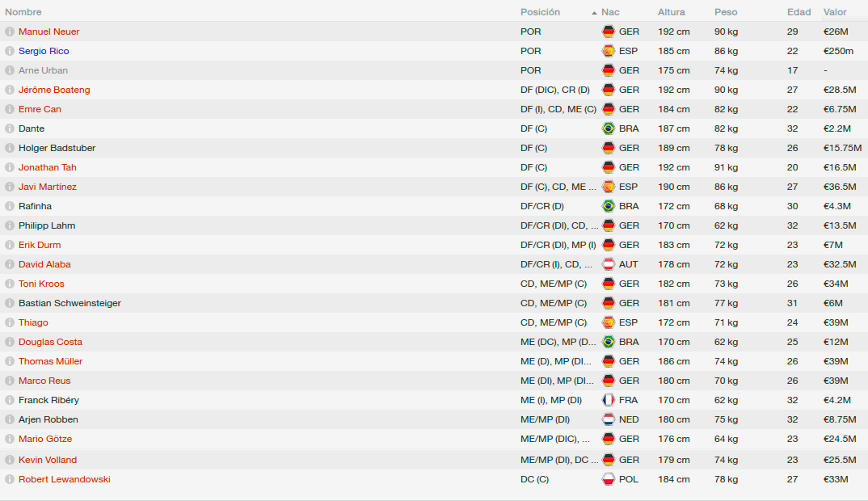The height and width of the screenshot is (501, 868).
Task: Open info icon beside Manuel Neuer
Action: click(x=10, y=32)
